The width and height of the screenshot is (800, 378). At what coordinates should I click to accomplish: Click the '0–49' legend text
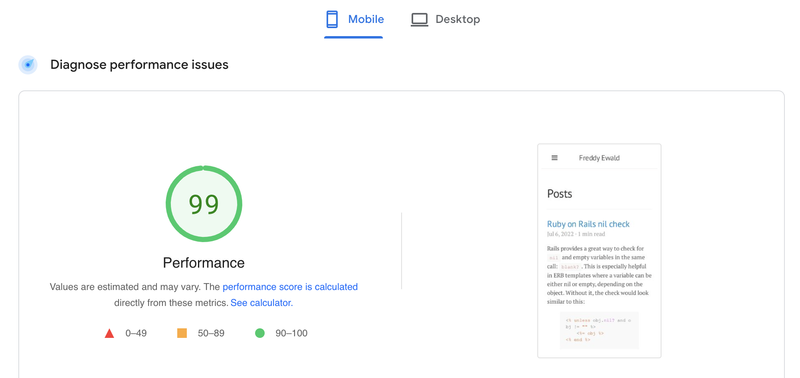tap(136, 334)
